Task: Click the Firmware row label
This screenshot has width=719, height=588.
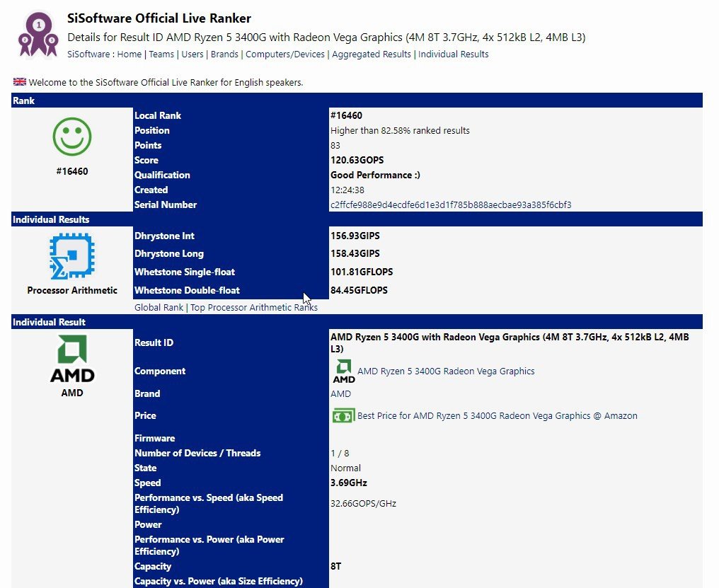Action: coord(154,438)
